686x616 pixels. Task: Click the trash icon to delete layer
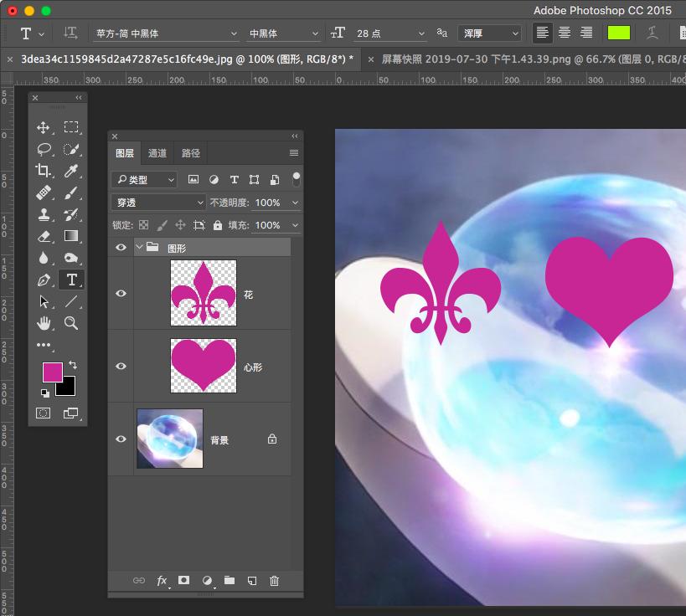coord(274,581)
